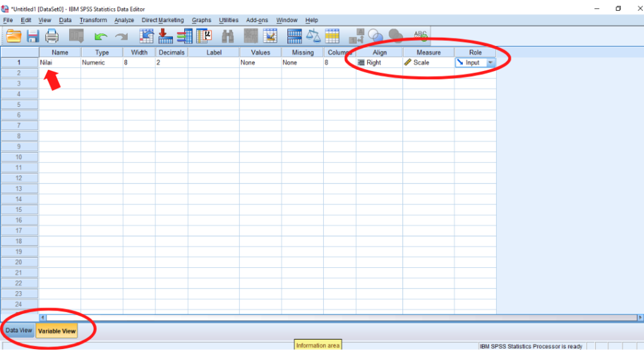Image resolution: width=644 pixels, height=361 pixels.
Task: Open the Variables info icon
Action: coord(184,36)
